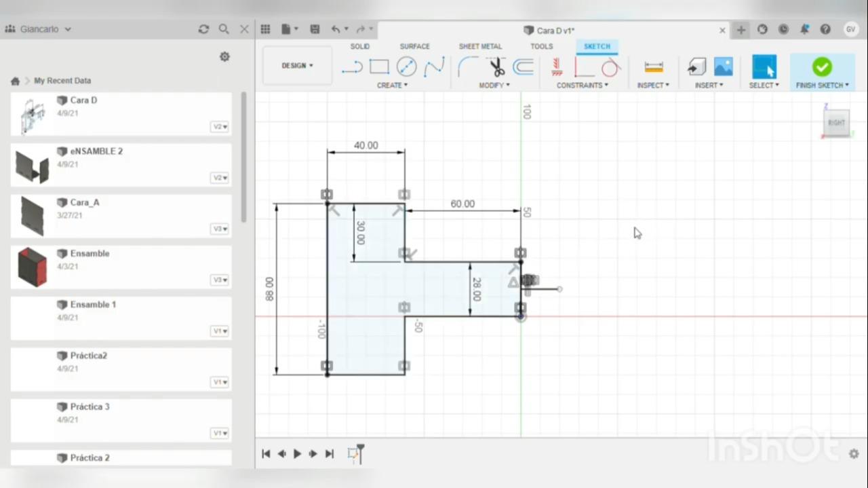Select the Cara D v1 document tab
Image resolution: width=868 pixels, height=488 pixels.
pyautogui.click(x=549, y=31)
